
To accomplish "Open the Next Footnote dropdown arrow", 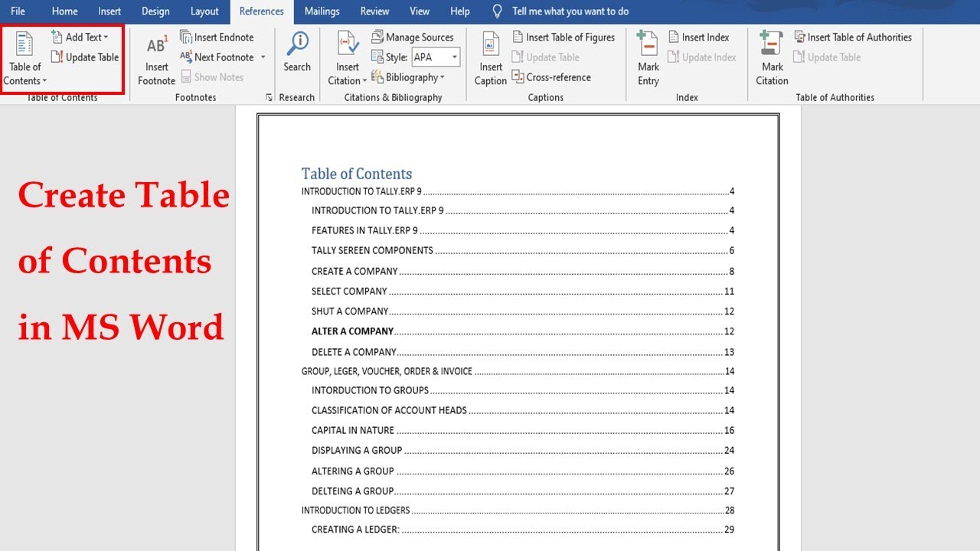I will coord(263,57).
